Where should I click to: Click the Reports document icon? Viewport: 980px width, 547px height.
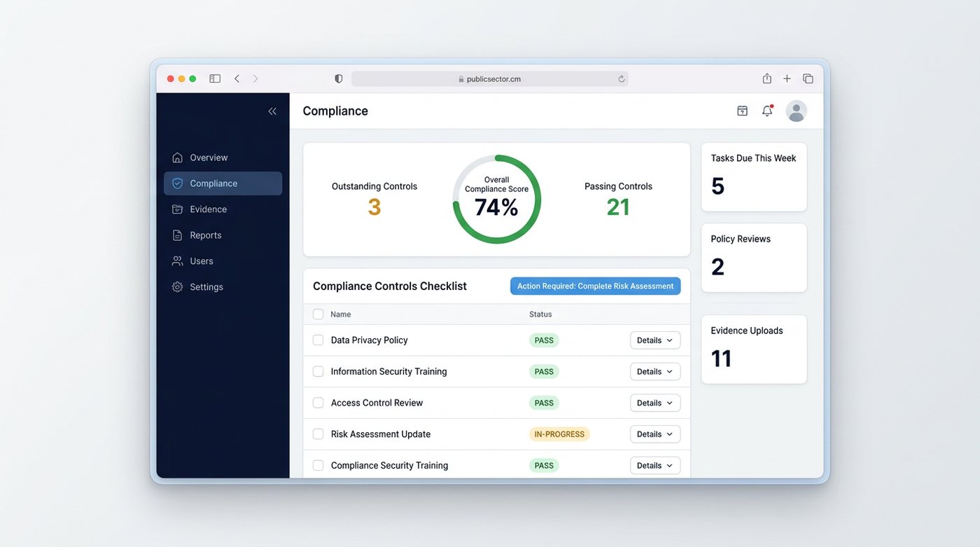[x=178, y=235]
